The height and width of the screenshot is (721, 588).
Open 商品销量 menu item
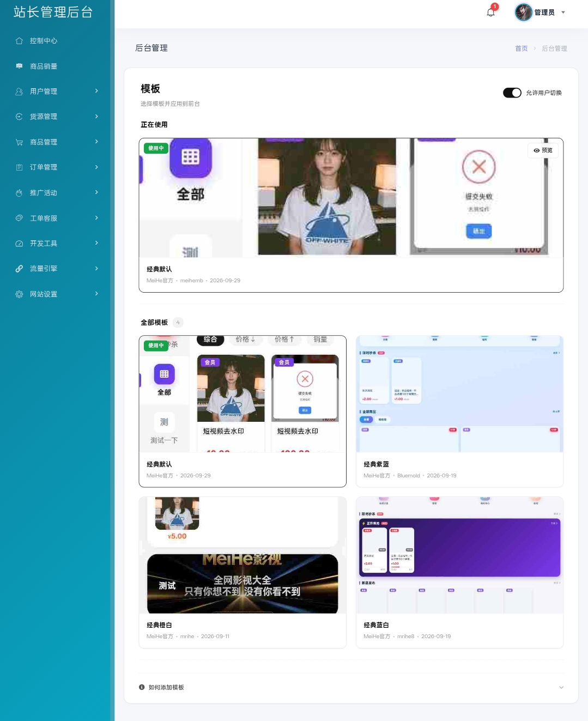pos(55,66)
